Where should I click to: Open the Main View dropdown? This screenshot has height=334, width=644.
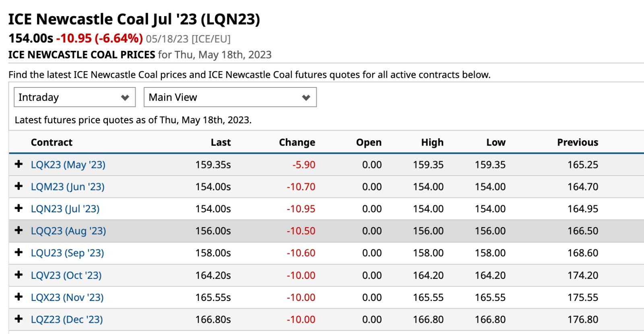[230, 97]
